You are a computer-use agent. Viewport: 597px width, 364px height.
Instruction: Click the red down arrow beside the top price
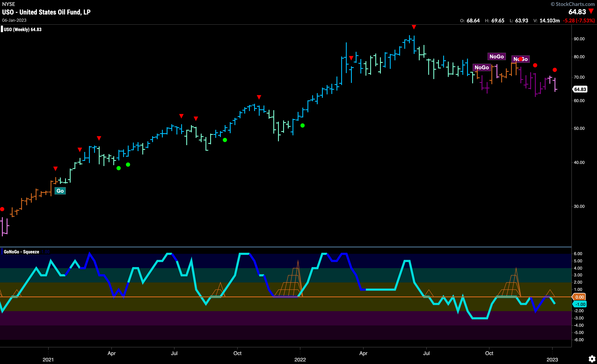(591, 11)
